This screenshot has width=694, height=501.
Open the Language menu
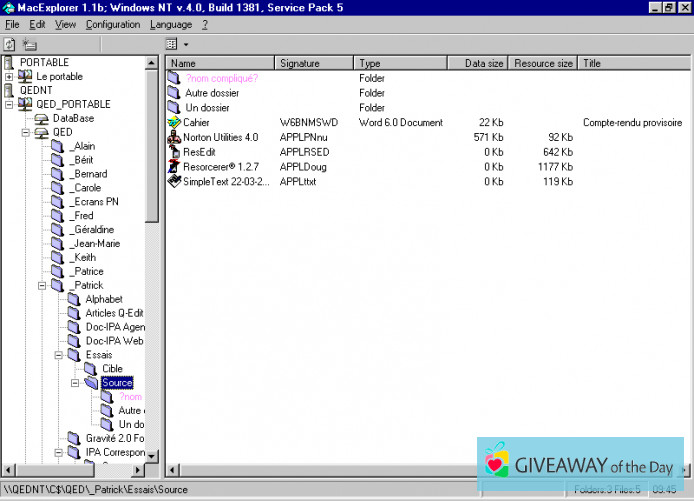pyautogui.click(x=170, y=24)
